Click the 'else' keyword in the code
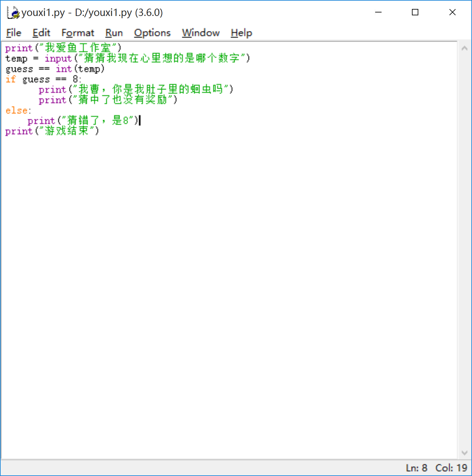This screenshot has height=476, width=472. click(x=16, y=111)
